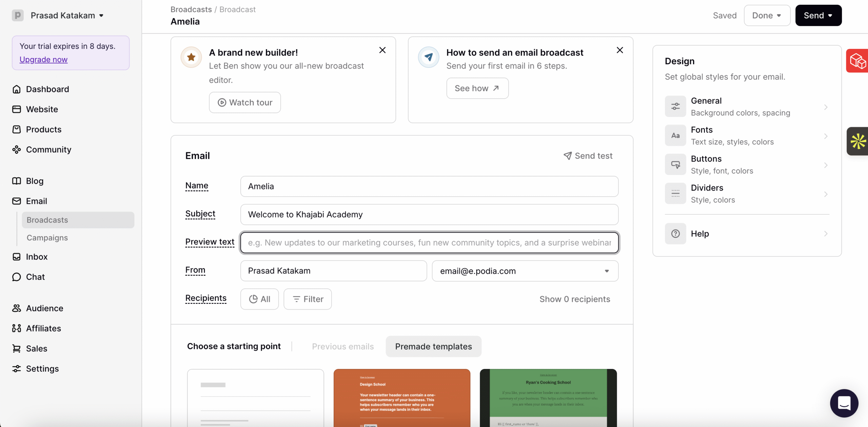Click the red cube extension icon
The image size is (868, 427).
click(x=857, y=61)
